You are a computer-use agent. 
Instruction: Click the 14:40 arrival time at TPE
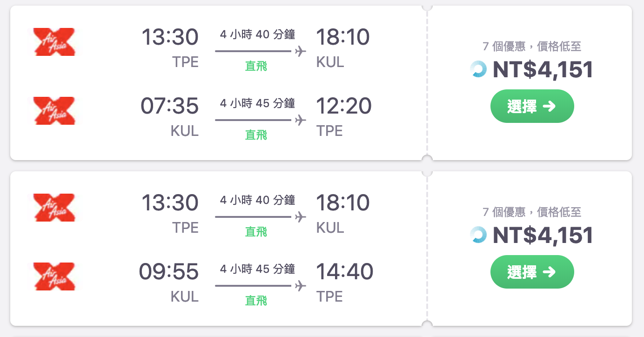(x=344, y=272)
